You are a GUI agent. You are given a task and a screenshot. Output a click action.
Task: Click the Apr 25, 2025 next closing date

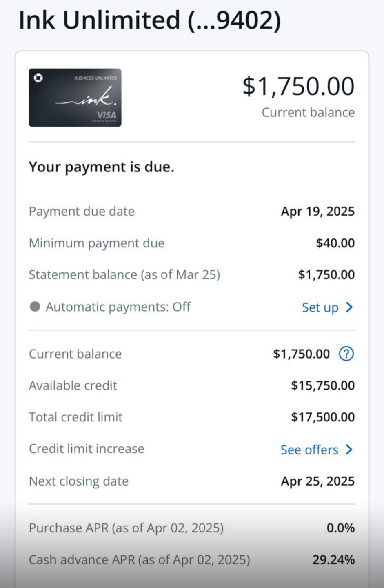pyautogui.click(x=317, y=481)
